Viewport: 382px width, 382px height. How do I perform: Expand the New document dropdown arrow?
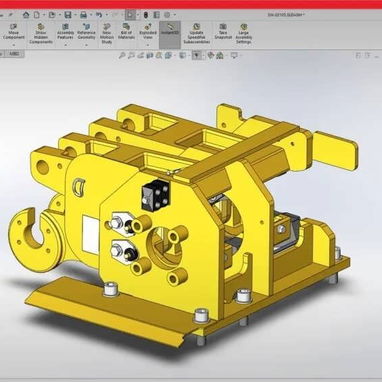44,15
